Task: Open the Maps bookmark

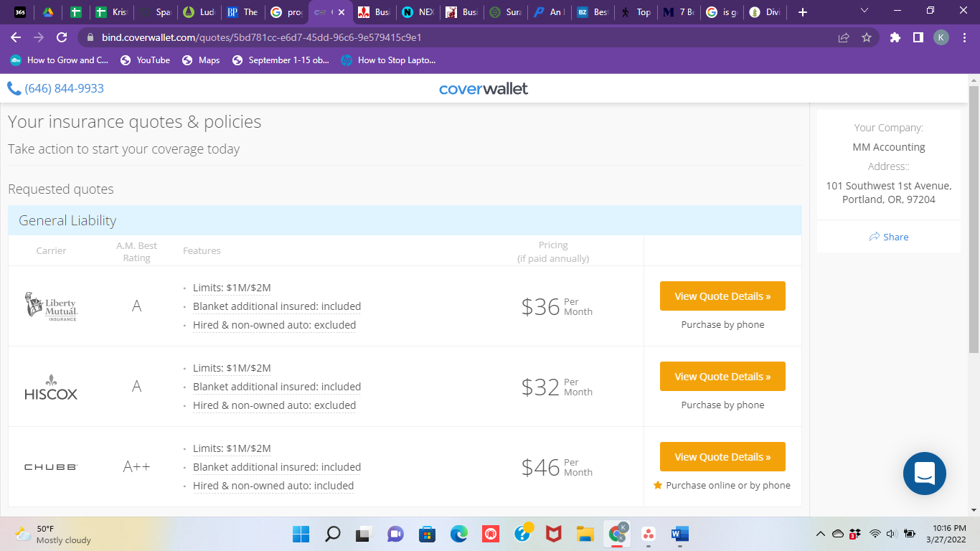Action: (202, 60)
